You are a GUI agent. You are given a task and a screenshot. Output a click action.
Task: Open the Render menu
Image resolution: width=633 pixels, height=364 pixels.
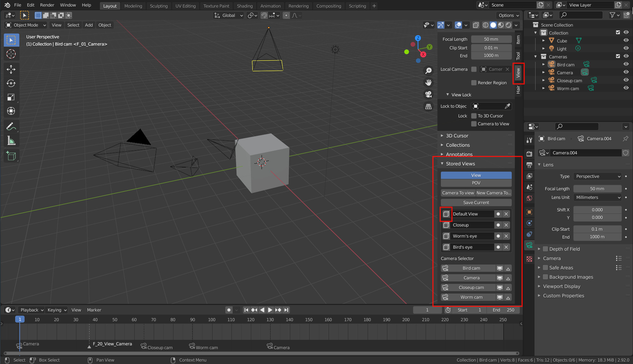coord(47,5)
